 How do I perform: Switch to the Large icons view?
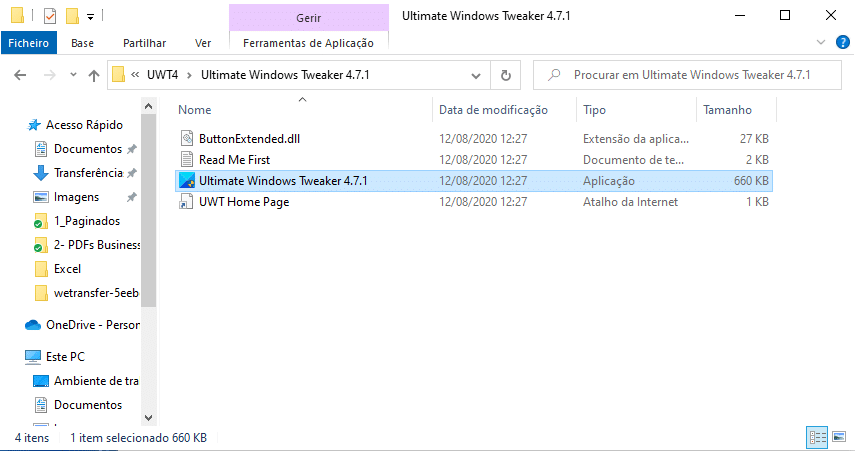(839, 437)
